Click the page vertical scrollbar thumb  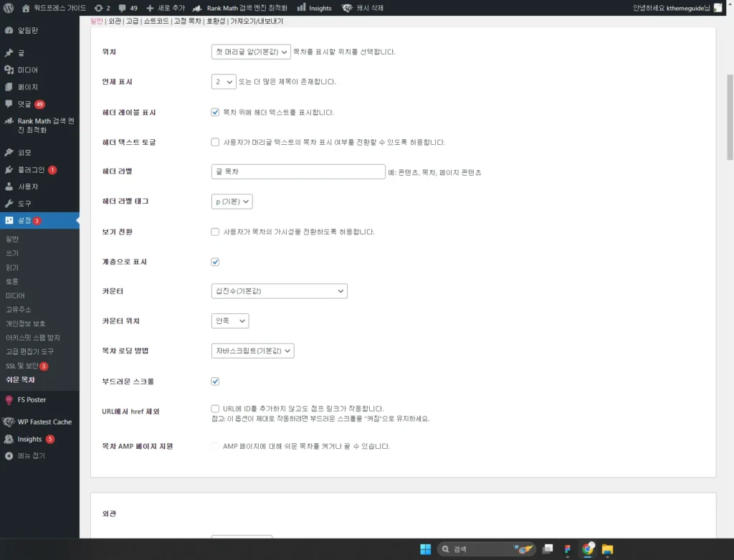click(x=729, y=117)
